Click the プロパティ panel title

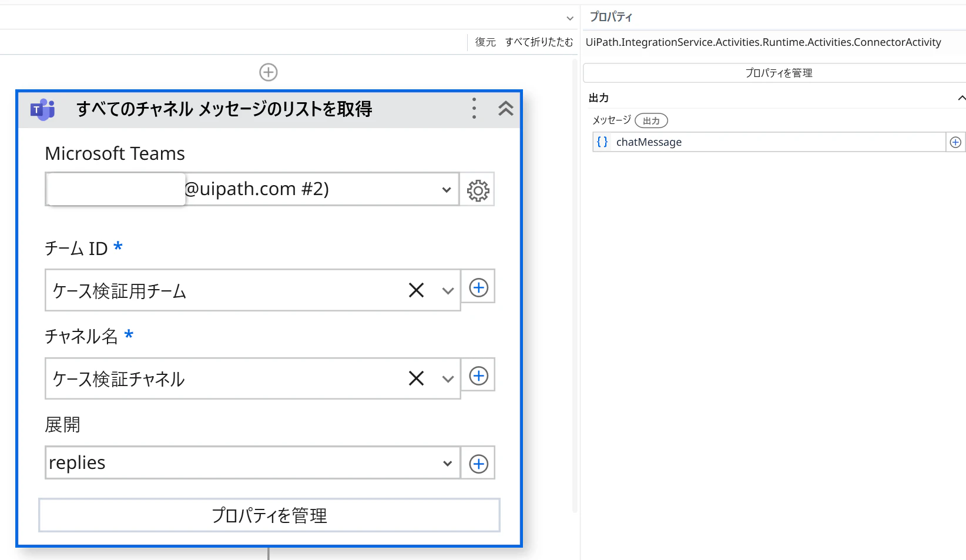click(611, 17)
